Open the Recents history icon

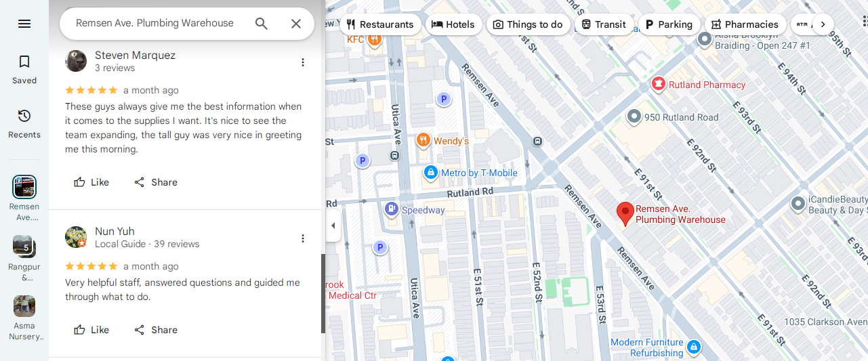coord(24,123)
